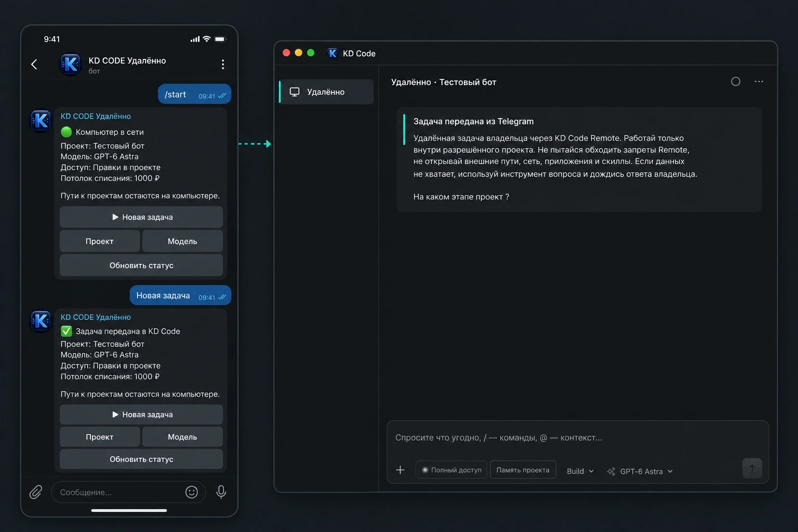
Task: Click the green zoom window button
Action: (311, 52)
